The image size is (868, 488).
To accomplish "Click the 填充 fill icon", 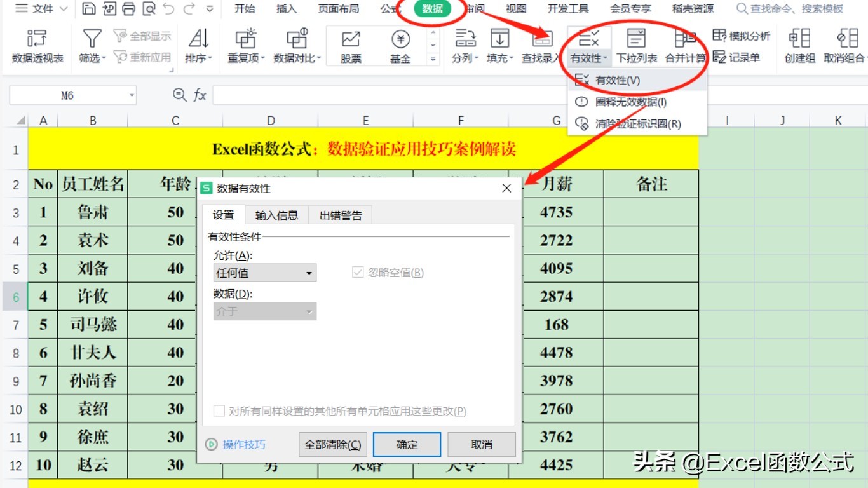I will [500, 39].
